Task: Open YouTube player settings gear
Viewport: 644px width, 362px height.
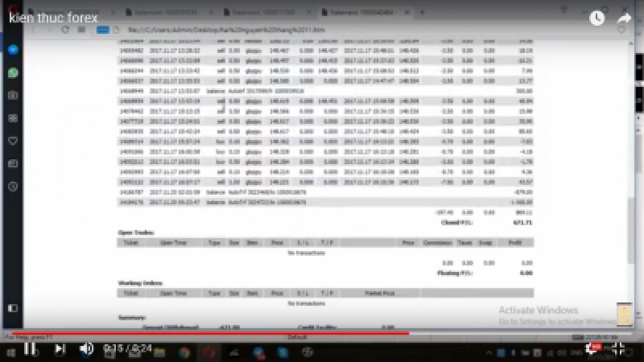Action: (x=593, y=349)
